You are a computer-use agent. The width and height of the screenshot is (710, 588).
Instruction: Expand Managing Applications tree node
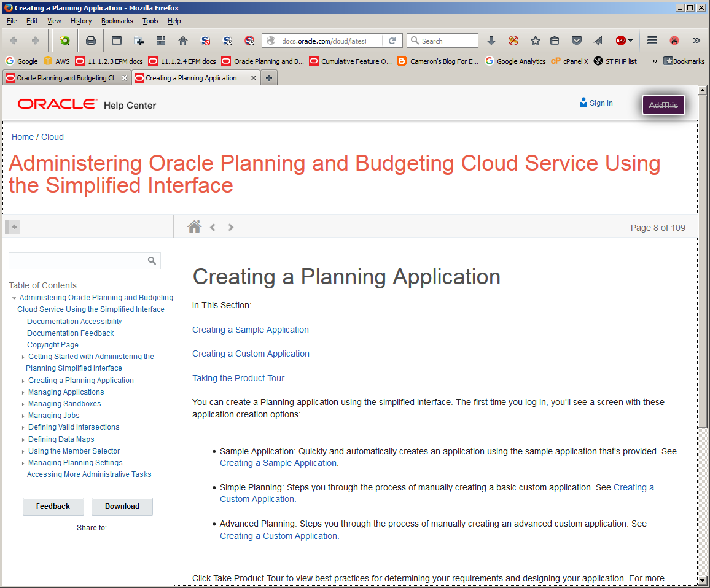coord(23,392)
